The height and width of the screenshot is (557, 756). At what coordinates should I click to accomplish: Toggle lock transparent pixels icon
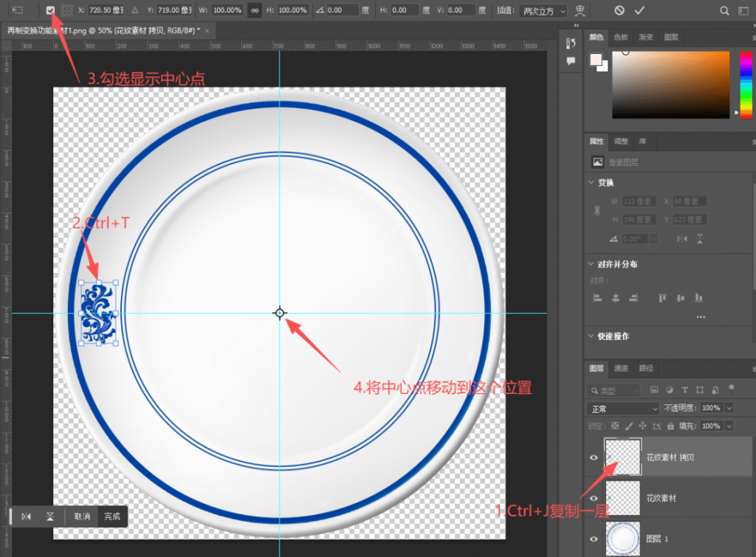point(615,426)
